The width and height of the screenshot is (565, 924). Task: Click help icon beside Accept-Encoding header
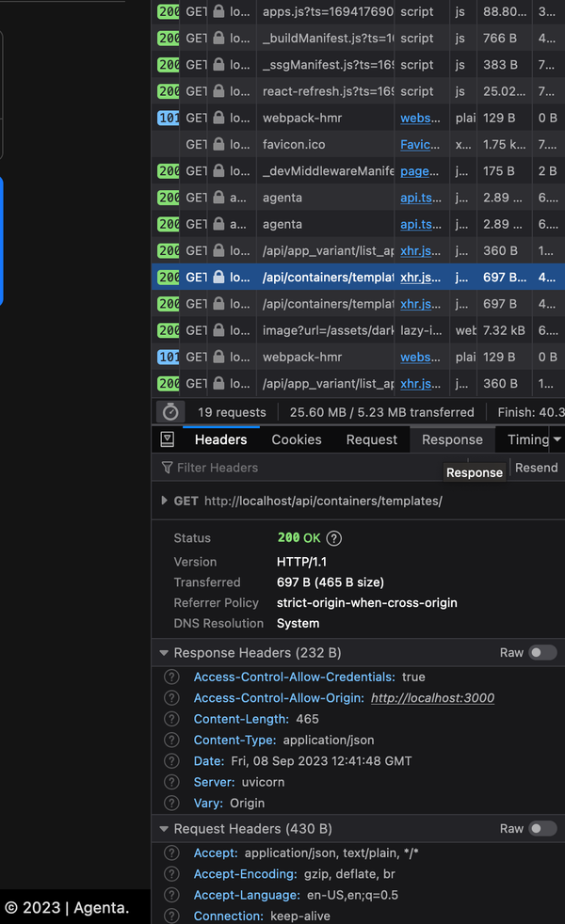pyautogui.click(x=171, y=874)
